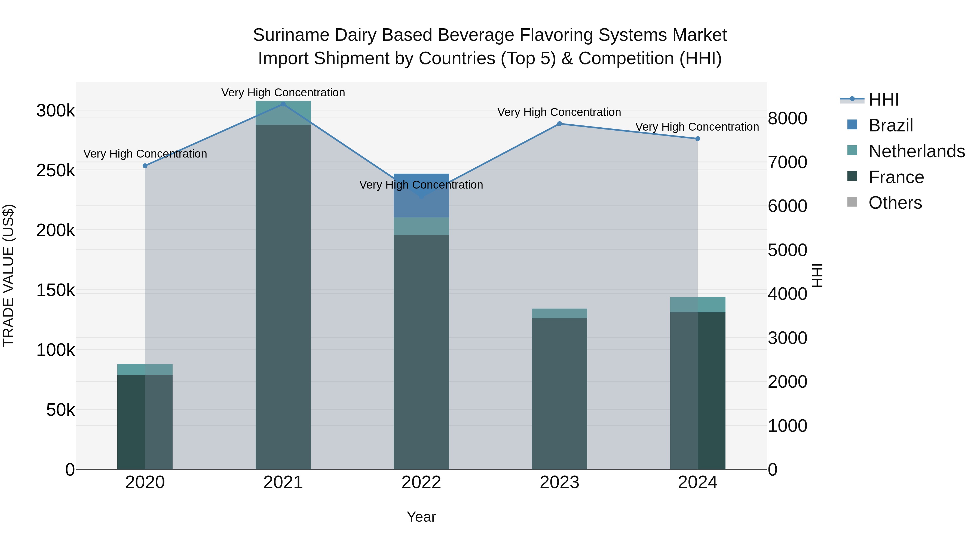Toggle the Brazil legend entry
The height and width of the screenshot is (551, 980).
[880, 125]
